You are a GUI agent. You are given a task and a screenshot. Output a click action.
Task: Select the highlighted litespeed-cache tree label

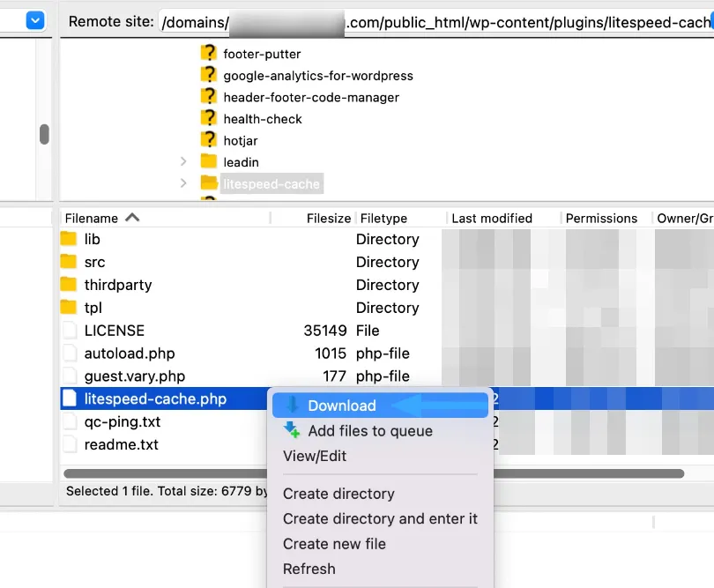271,183
